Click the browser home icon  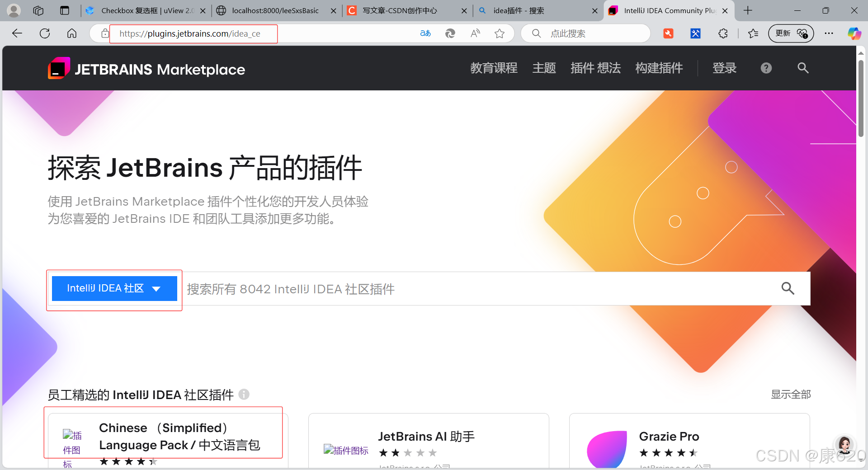(x=72, y=33)
